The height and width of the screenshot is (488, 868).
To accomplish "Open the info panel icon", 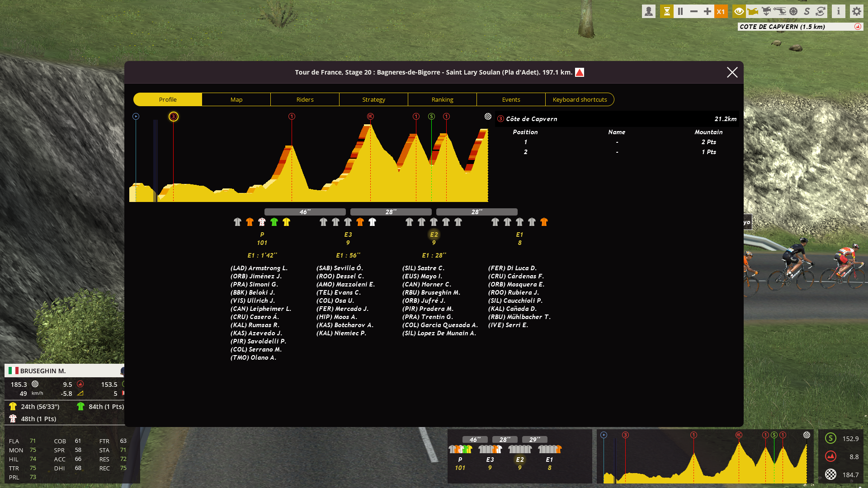I will (x=839, y=11).
